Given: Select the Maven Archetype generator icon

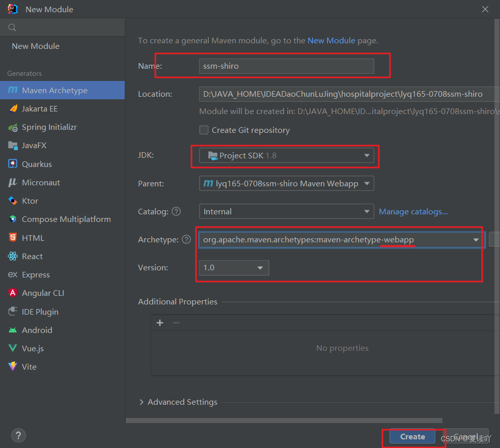Looking at the screenshot, I should (13, 90).
